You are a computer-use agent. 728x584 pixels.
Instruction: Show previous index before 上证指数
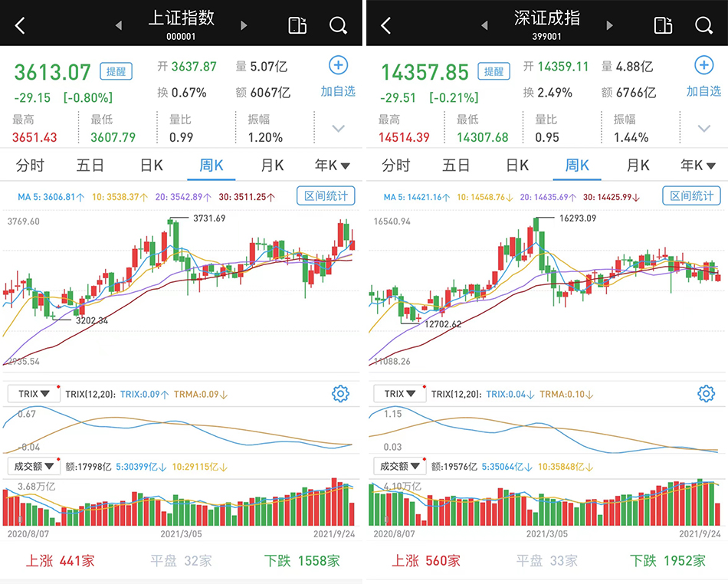(x=118, y=25)
